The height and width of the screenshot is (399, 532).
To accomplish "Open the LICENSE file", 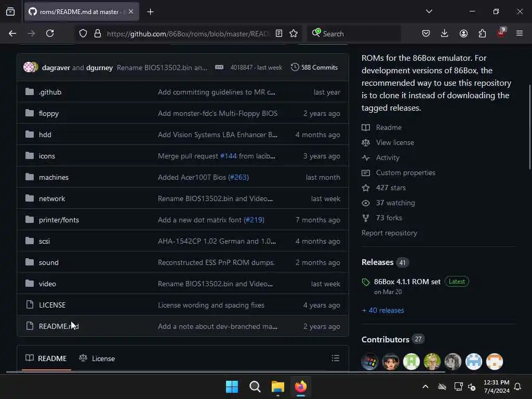I will click(52, 305).
